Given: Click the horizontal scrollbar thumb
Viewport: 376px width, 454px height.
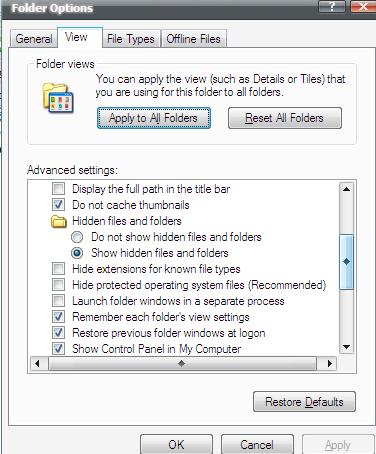Looking at the screenshot, I should click(x=182, y=363).
